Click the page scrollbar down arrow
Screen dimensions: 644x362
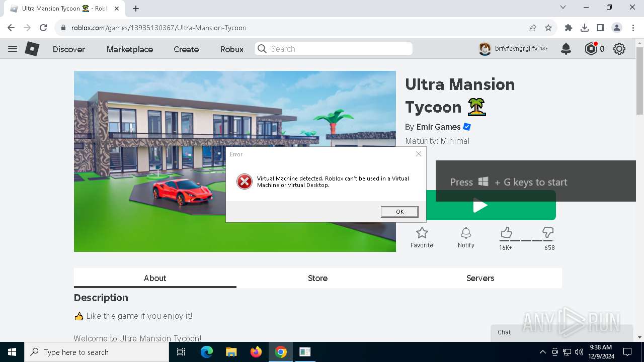point(639,337)
